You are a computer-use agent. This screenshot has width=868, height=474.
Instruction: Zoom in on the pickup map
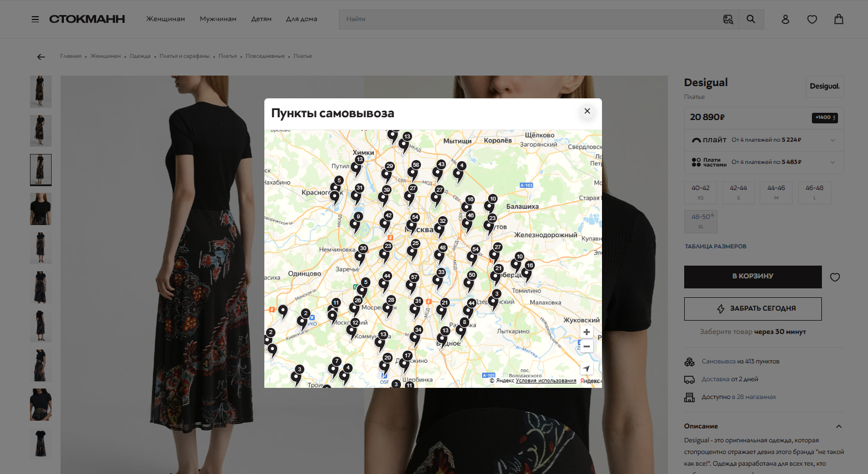(x=586, y=332)
